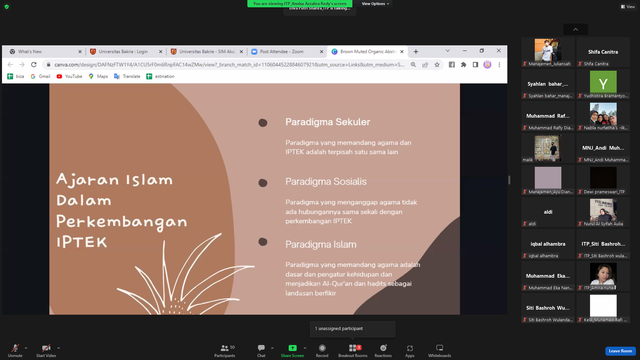Start recording with the Record button

tap(322, 350)
